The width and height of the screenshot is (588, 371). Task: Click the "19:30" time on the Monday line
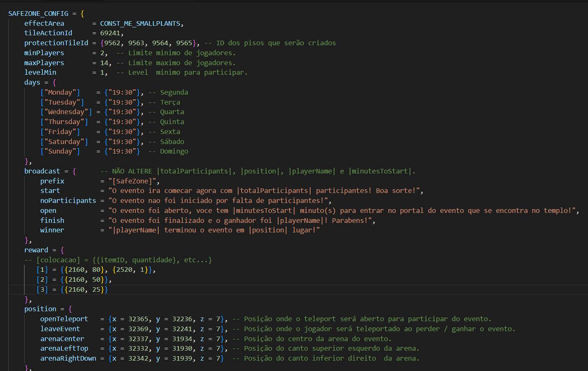click(122, 93)
